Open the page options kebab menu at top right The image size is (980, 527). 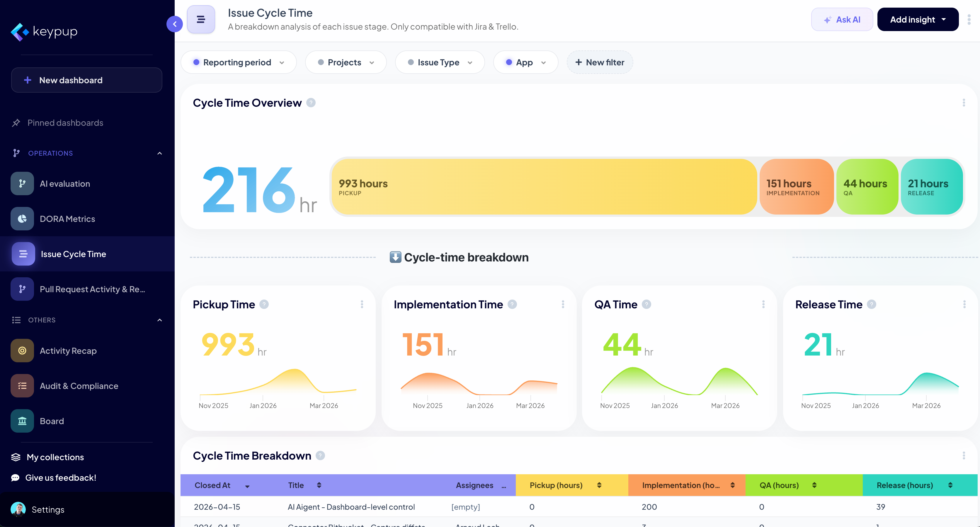pos(969,19)
